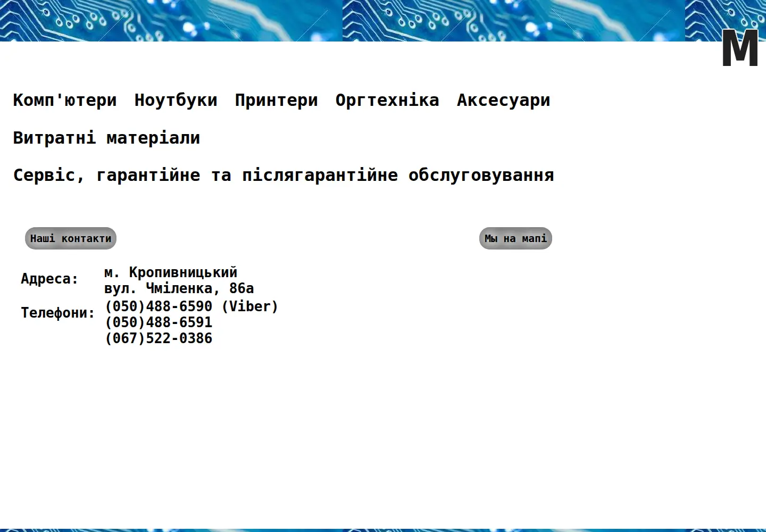Open the Аксесуари category
Viewport: 766px width, 532px height.
point(503,100)
